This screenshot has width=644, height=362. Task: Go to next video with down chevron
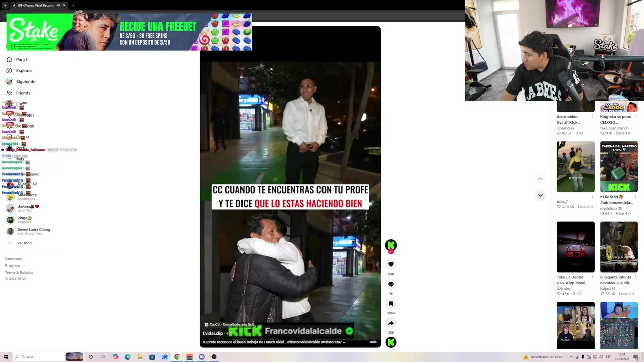[x=540, y=195]
